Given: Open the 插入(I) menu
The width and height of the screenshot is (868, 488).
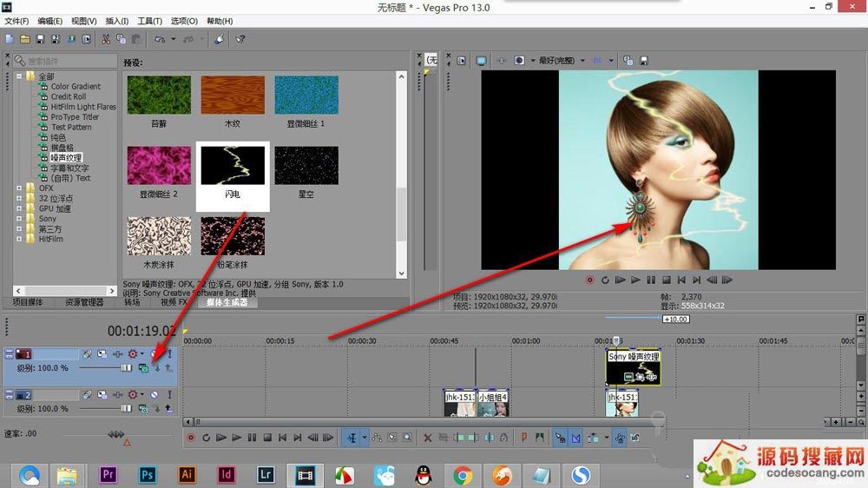Looking at the screenshot, I should click(116, 21).
